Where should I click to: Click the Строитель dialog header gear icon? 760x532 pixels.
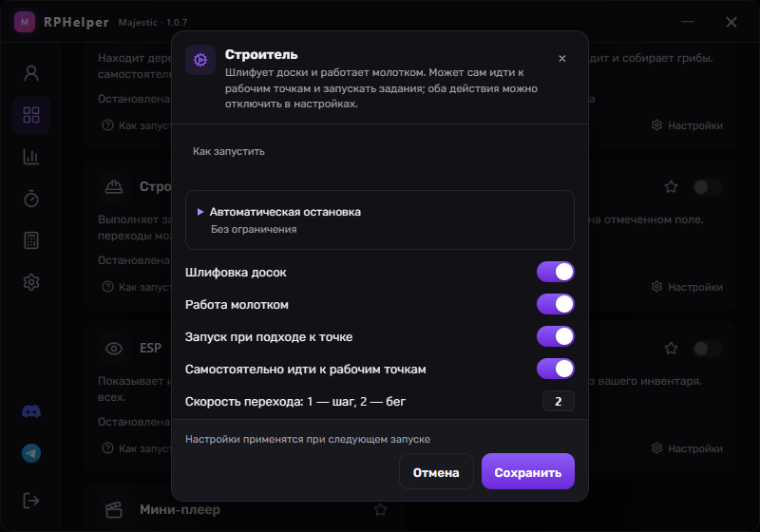200,60
